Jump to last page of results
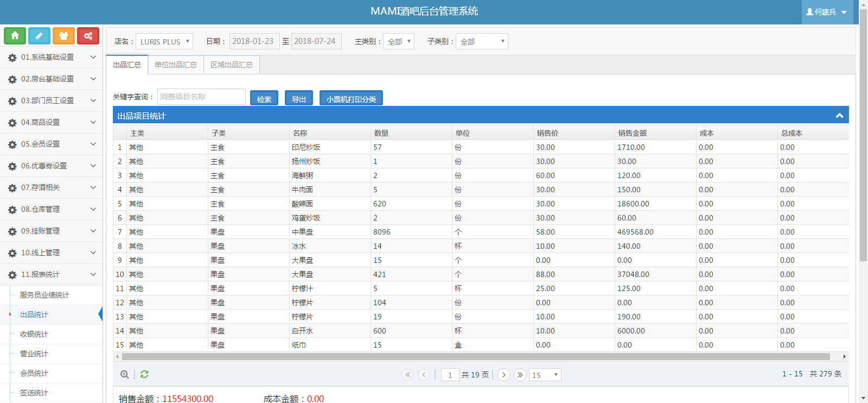This screenshot has height=403, width=868. 520,375
